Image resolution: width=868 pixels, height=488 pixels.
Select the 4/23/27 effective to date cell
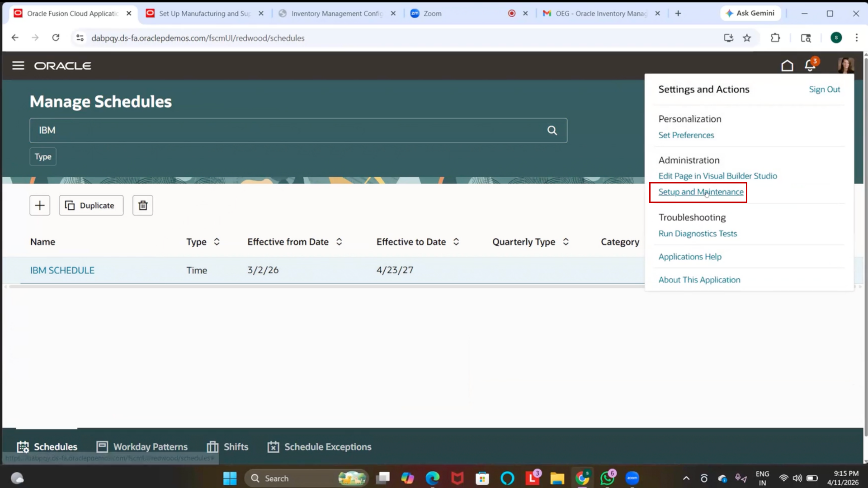tap(395, 270)
